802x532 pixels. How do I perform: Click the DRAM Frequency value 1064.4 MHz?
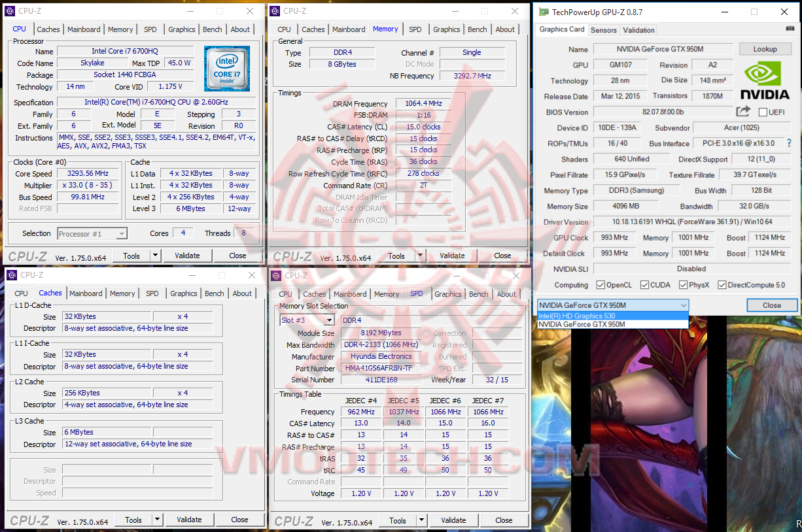click(423, 103)
